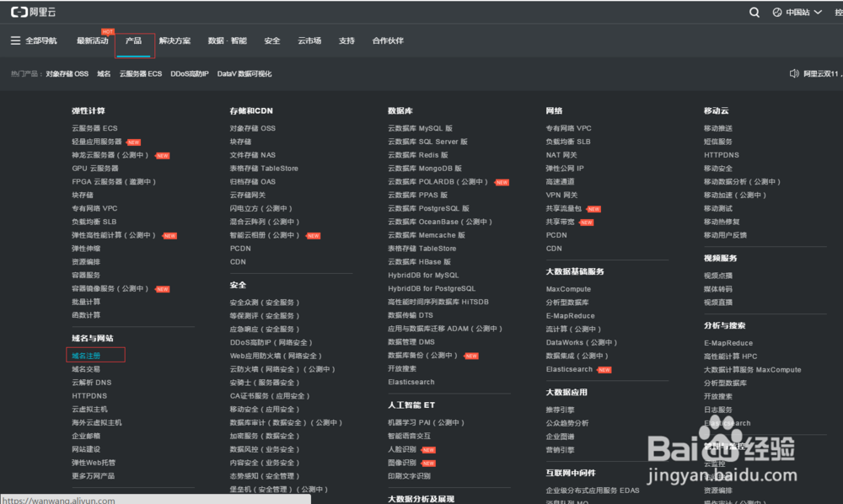
Task: Open MaxCompute under 大数据基础服务
Action: click(x=568, y=289)
